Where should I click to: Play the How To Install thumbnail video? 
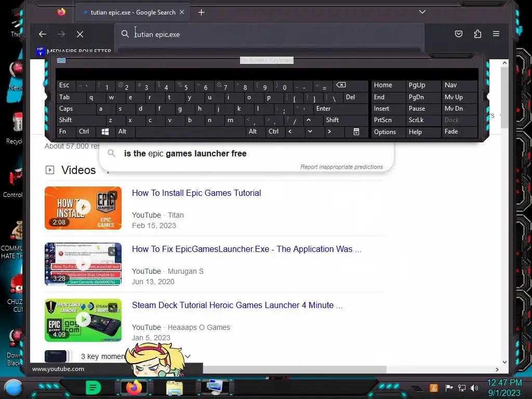(x=83, y=208)
